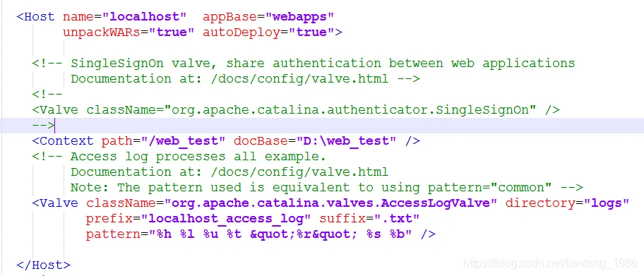The height and width of the screenshot is (276, 644).
Task: Click the <Context tag name
Action: pos(63,141)
